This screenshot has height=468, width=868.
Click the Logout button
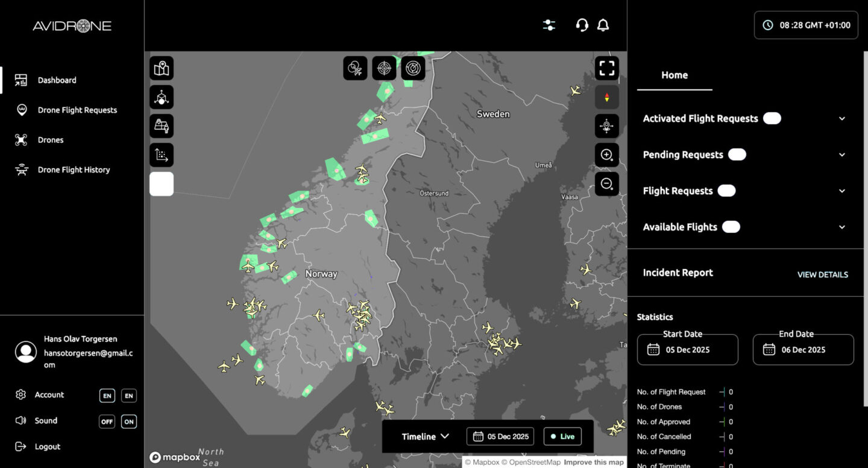(x=47, y=447)
